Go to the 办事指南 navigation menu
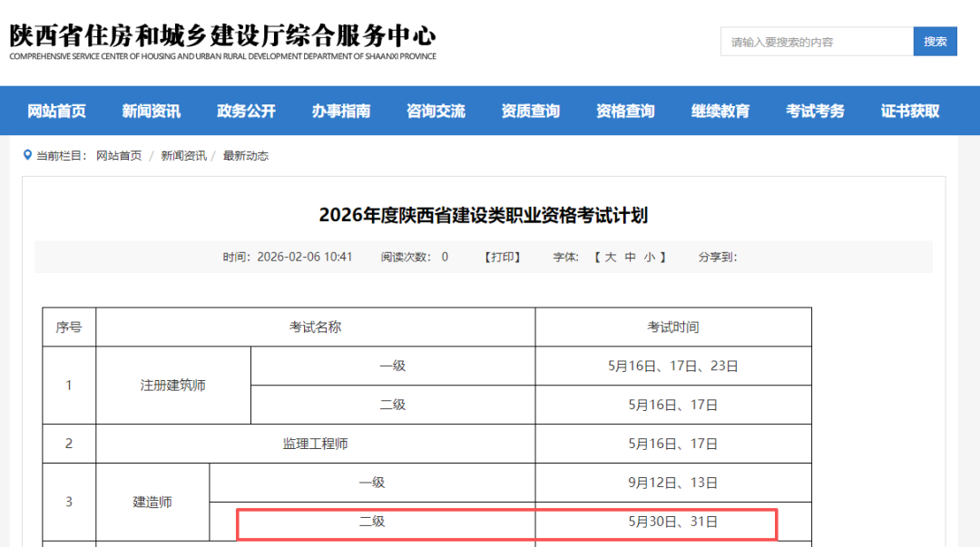This screenshot has height=547, width=980. pyautogui.click(x=341, y=112)
